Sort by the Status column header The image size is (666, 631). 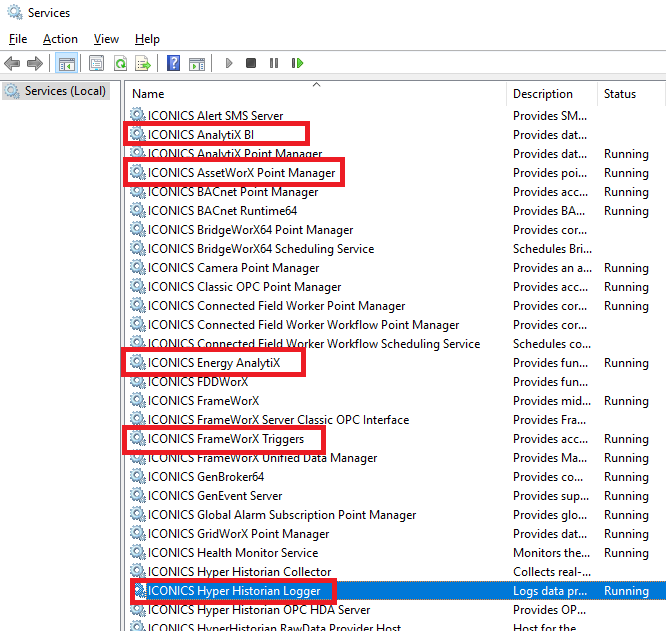[619, 94]
